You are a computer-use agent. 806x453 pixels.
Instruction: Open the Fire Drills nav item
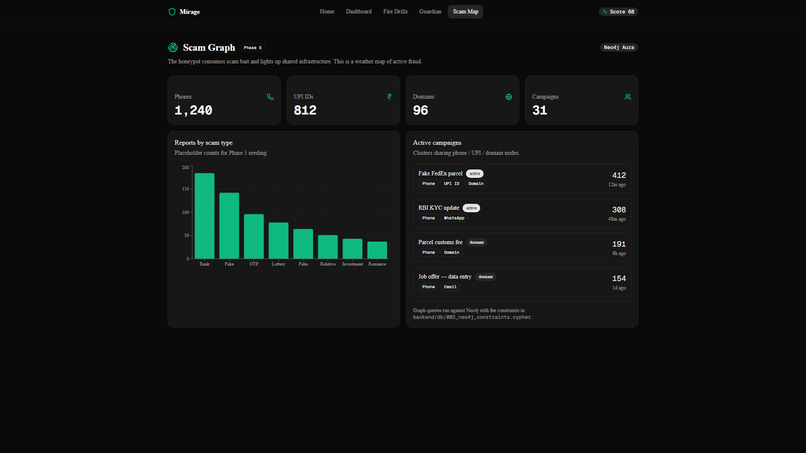395,11
